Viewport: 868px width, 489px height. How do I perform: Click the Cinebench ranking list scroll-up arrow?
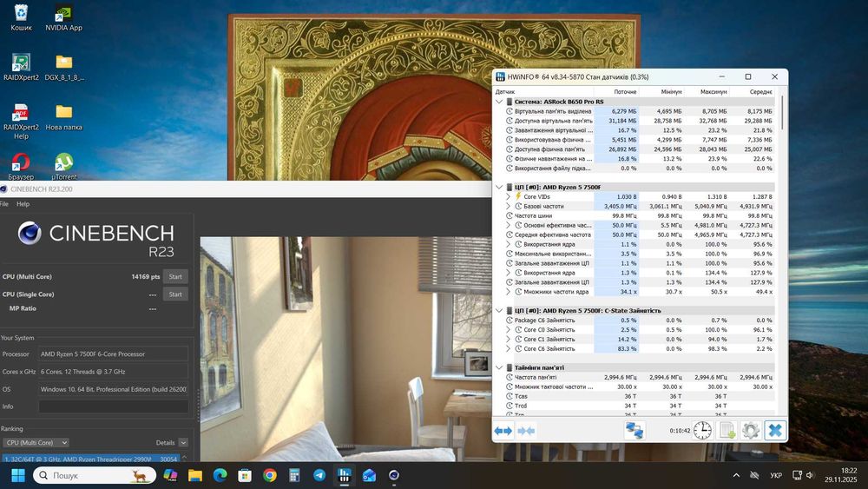[x=184, y=457]
